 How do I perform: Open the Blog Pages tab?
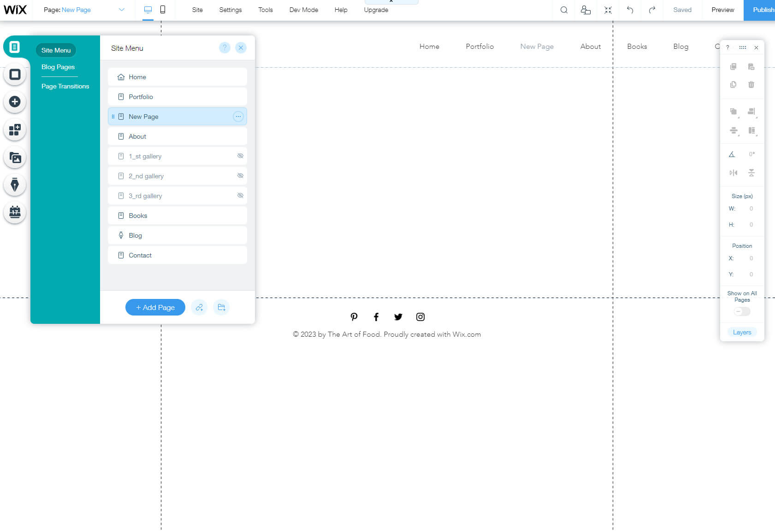pyautogui.click(x=59, y=67)
